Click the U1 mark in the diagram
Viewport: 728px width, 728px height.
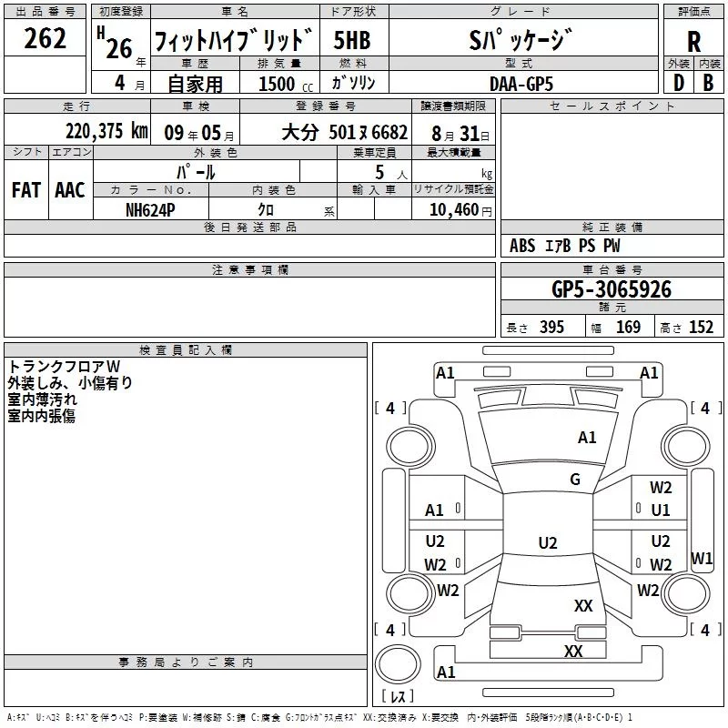661,511
